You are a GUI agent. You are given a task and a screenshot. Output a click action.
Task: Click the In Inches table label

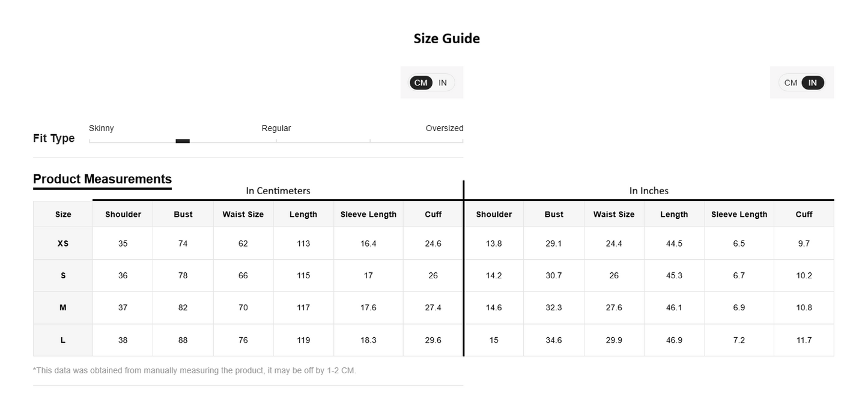coord(649,191)
